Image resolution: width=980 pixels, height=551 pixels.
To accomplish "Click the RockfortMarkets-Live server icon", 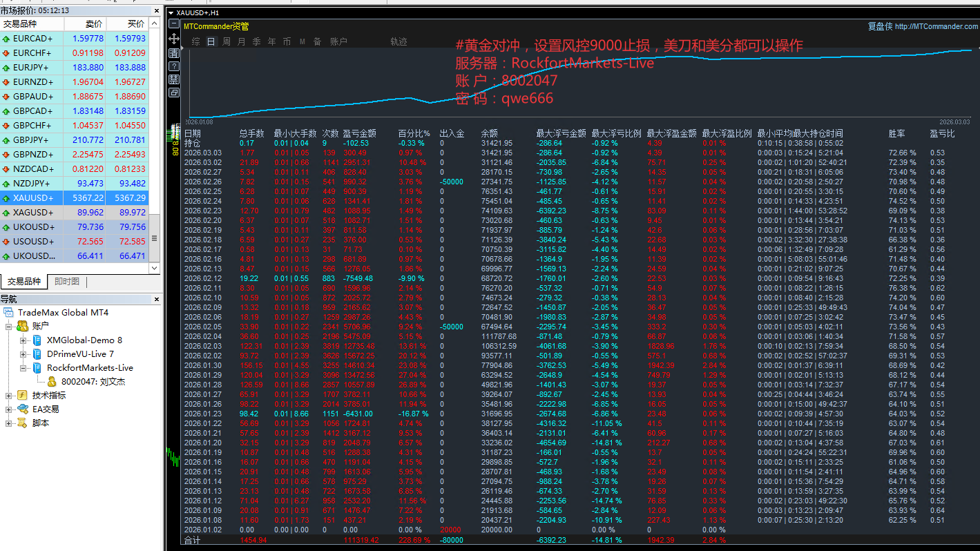I will [37, 368].
